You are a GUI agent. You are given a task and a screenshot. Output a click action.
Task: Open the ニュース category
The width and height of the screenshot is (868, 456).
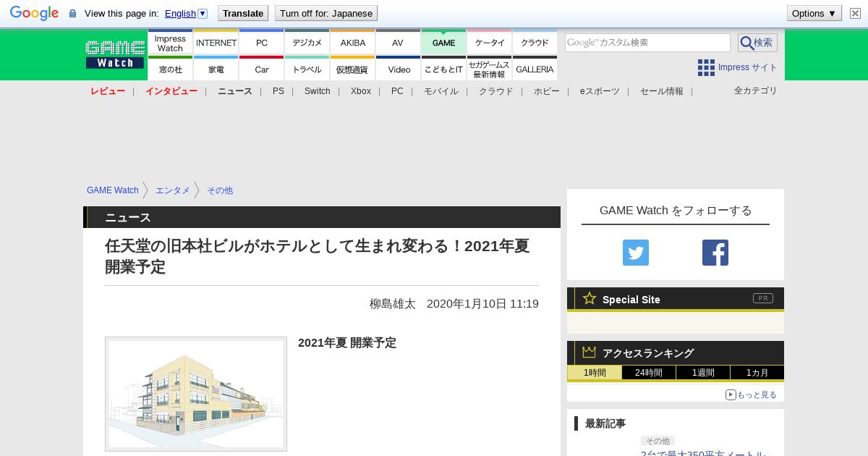coord(235,91)
